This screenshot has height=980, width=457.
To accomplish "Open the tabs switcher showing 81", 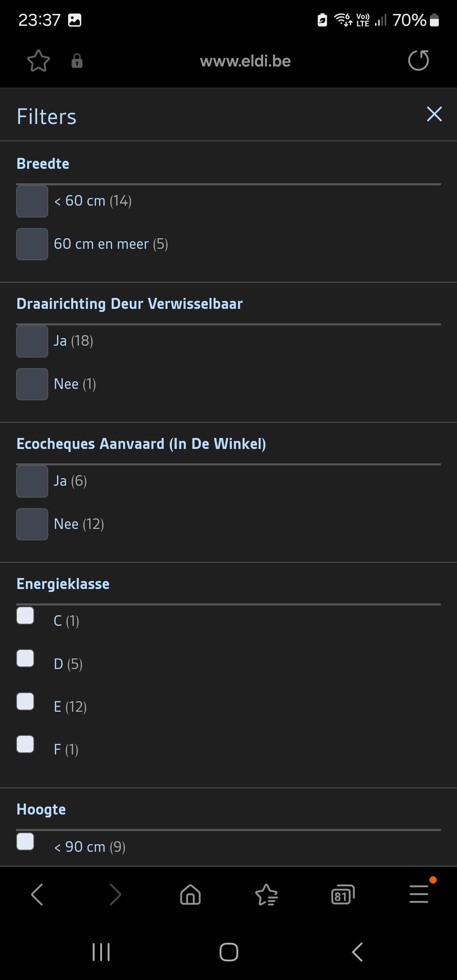I will (x=343, y=895).
